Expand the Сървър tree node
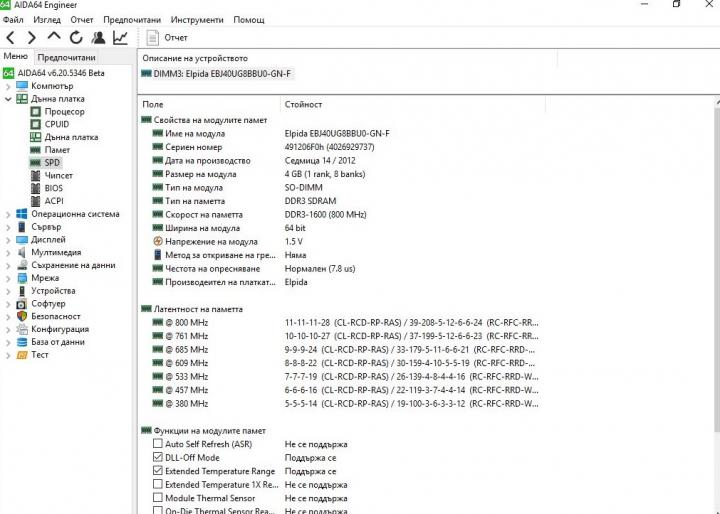Screen dimensions: 720x514 (x=8, y=227)
